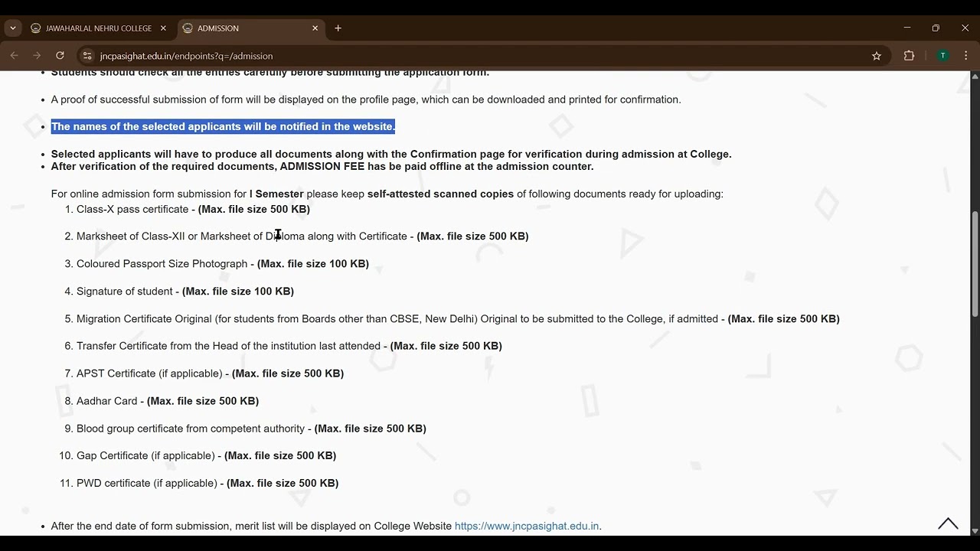Click 'After the end date of form submission' text
Screen dimensions: 980x551
click(x=326, y=527)
